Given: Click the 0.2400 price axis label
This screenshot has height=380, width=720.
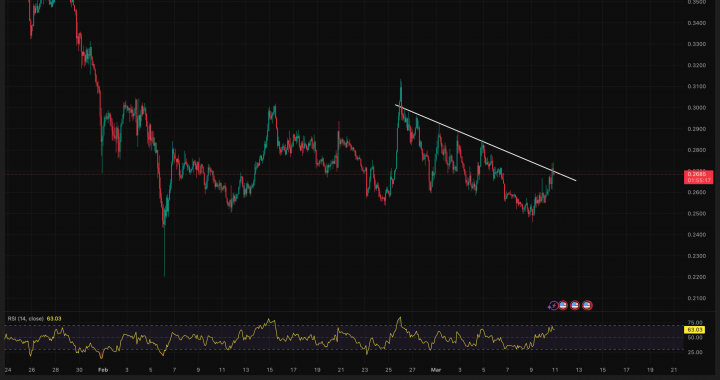Looking at the screenshot, I should point(696,235).
